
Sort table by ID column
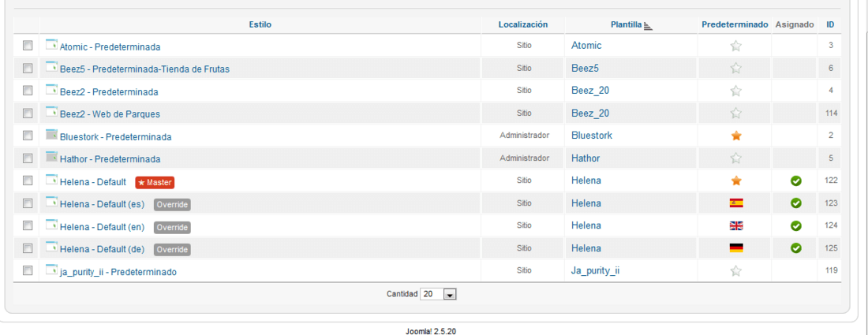click(x=830, y=25)
